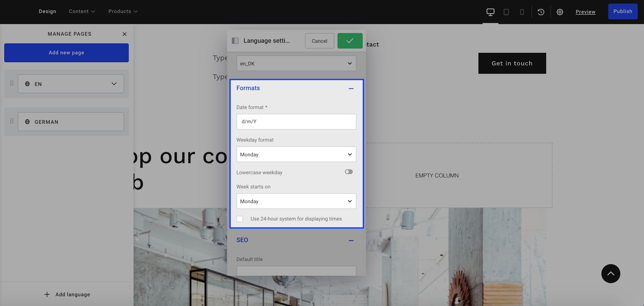
Task: Click Add language label
Action: pyautogui.click(x=73, y=294)
